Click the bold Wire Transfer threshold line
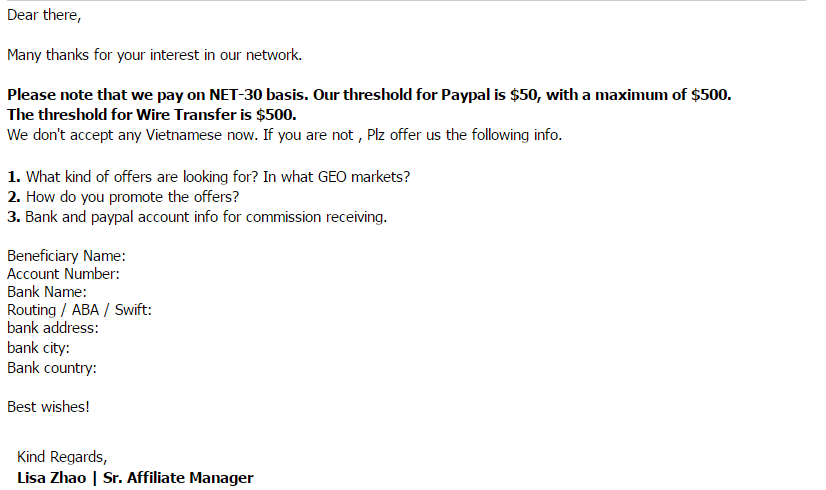Screen dimensions: 826x490 (x=151, y=114)
